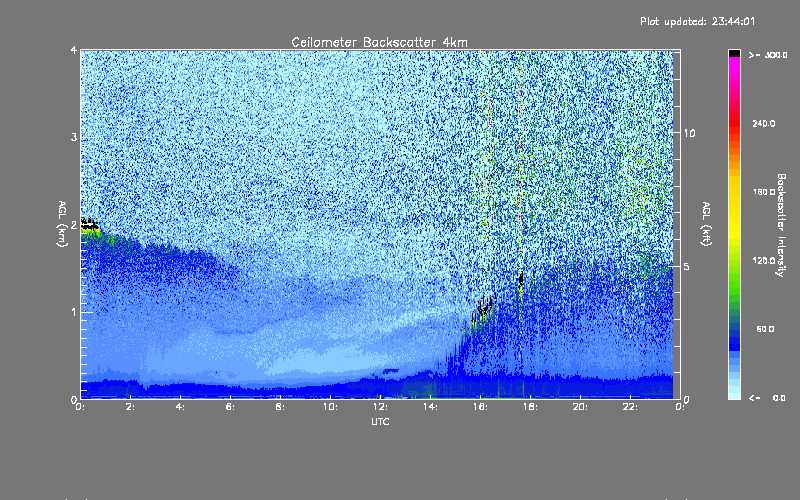Click the '2:' tick label on UTC axis
This screenshot has width=800, height=500.
130,407
